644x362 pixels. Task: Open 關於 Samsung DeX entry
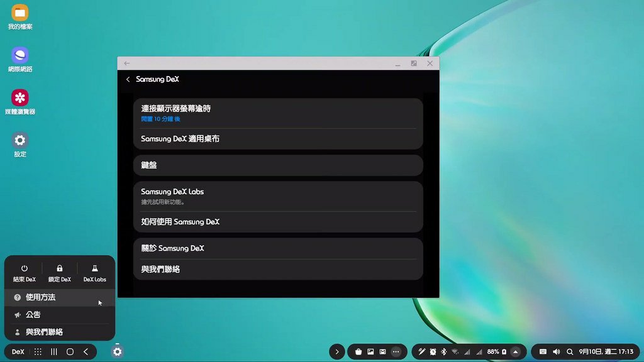(x=278, y=248)
